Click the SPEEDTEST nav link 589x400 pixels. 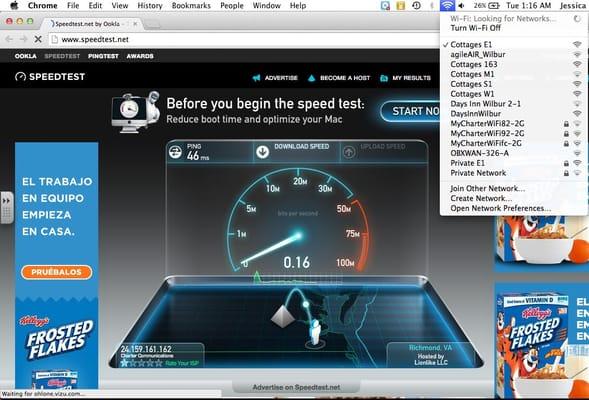pos(62,56)
